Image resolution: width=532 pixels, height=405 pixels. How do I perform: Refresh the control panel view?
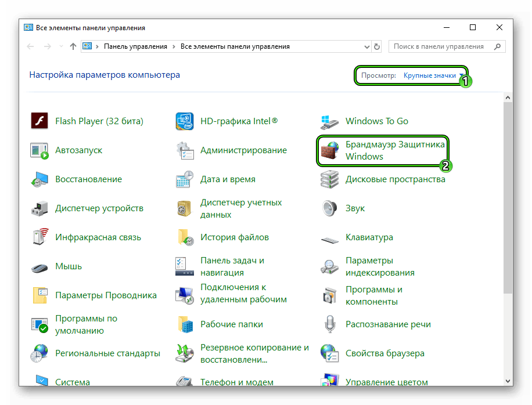pyautogui.click(x=376, y=47)
